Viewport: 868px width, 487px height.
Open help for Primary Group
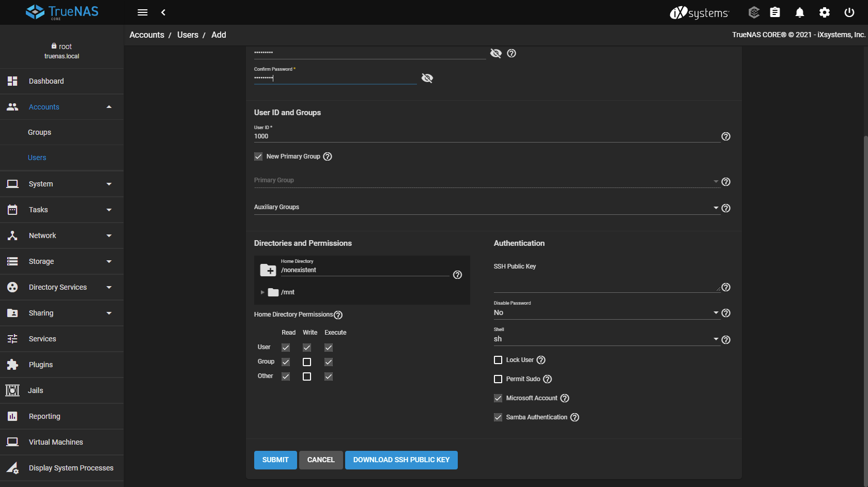[726, 182]
